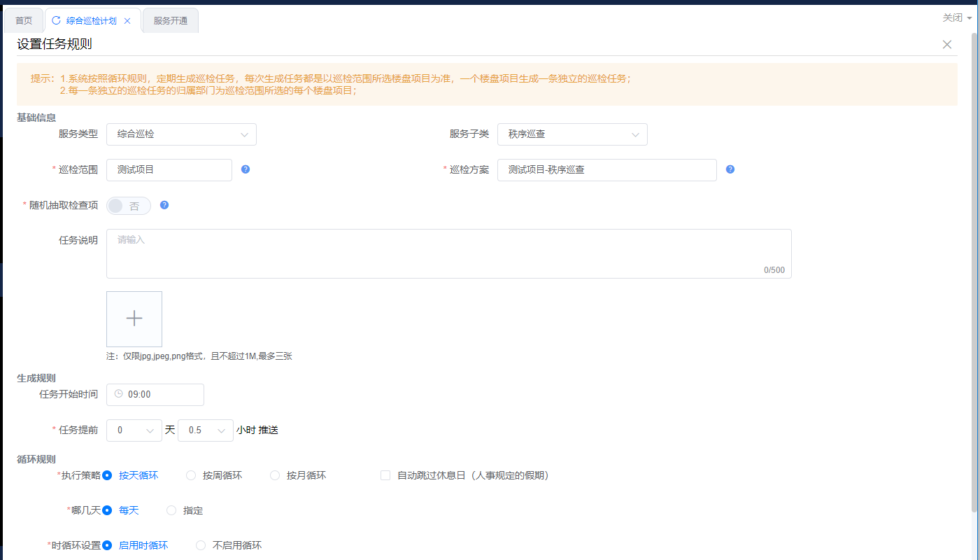Switch to the 服务开通 tab
The image size is (980, 560).
[171, 20]
